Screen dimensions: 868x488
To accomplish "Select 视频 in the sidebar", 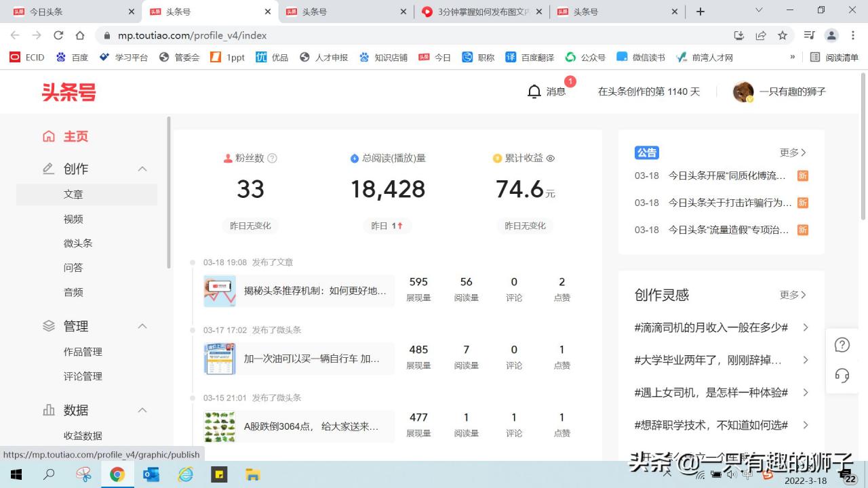I will [73, 219].
